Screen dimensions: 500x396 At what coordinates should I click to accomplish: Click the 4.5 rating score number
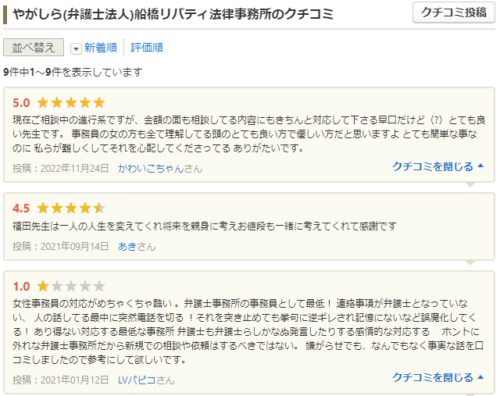21,208
